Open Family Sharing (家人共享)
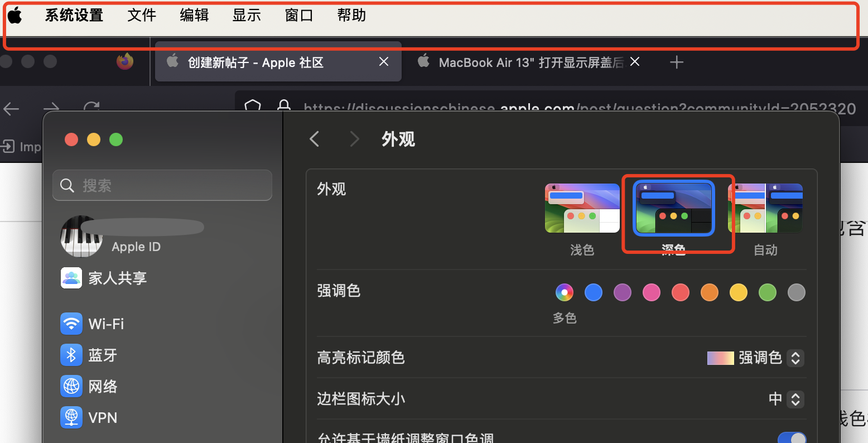Viewport: 868px width, 443px height. [117, 278]
